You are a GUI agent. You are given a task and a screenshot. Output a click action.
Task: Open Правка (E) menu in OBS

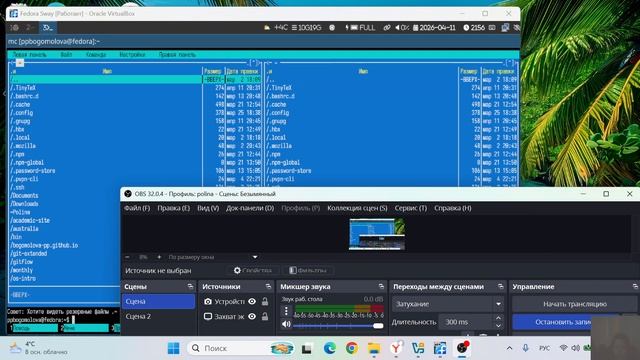click(x=173, y=208)
